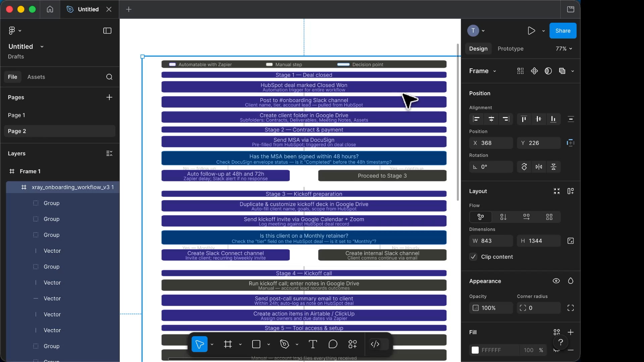Open the 77% zoom dropdown
644x362 pixels.
pyautogui.click(x=564, y=49)
